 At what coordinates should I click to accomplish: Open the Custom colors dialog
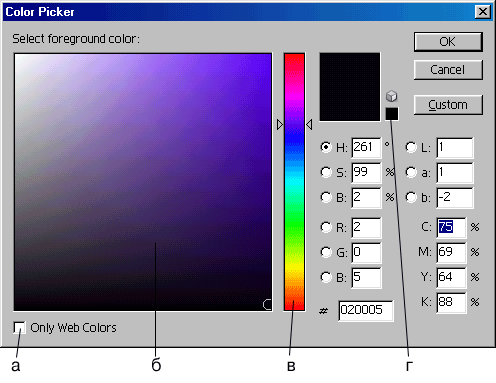click(448, 105)
